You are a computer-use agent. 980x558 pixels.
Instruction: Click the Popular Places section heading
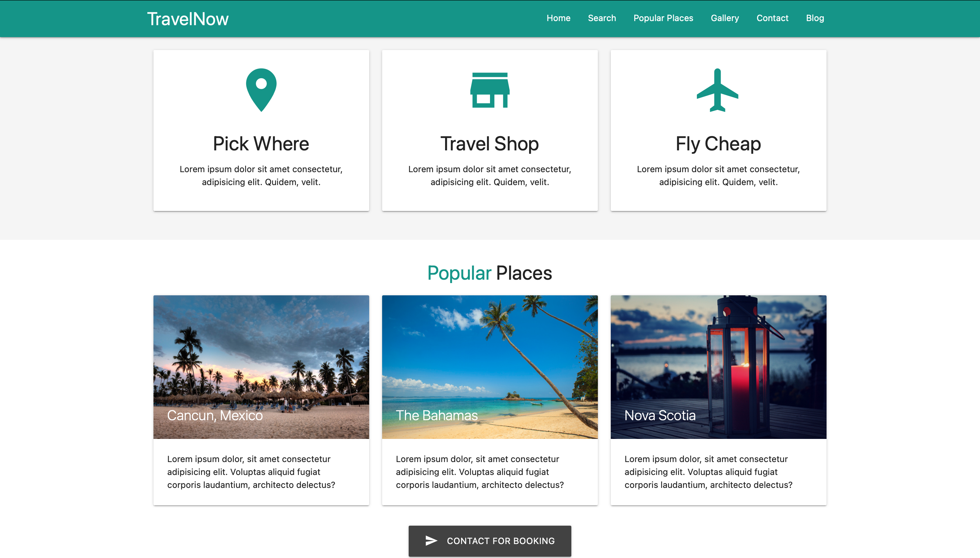tap(489, 273)
